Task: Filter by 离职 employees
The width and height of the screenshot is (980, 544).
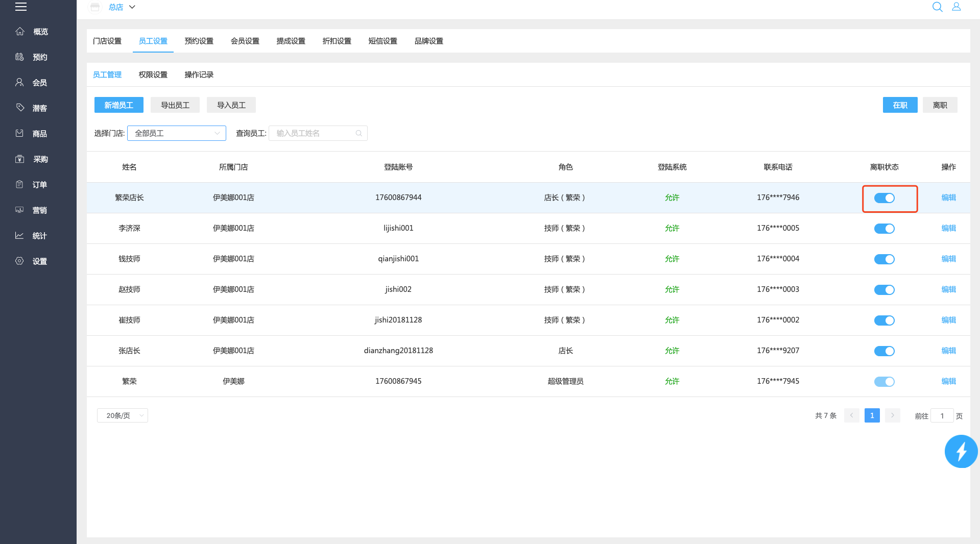Action: (940, 105)
